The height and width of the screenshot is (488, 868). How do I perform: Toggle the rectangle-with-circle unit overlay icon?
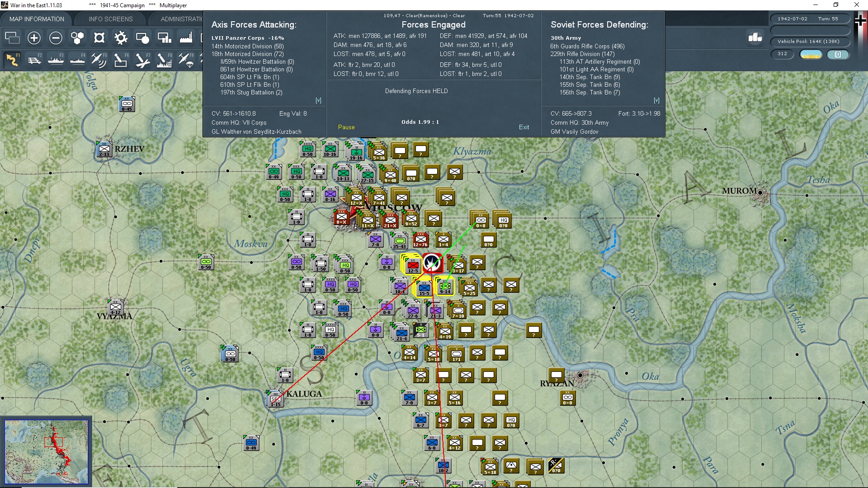(x=142, y=38)
